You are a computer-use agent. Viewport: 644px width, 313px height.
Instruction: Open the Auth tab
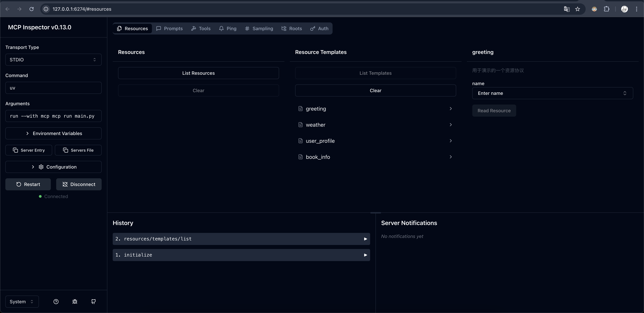(x=319, y=28)
